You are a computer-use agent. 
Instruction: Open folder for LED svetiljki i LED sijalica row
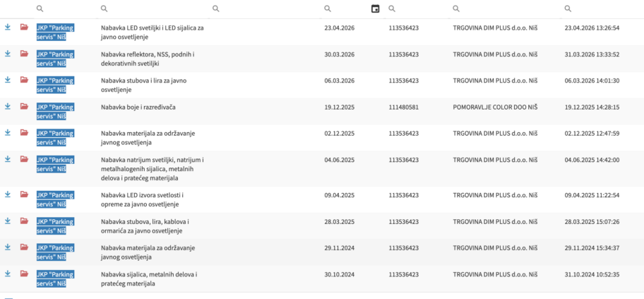[24, 27]
